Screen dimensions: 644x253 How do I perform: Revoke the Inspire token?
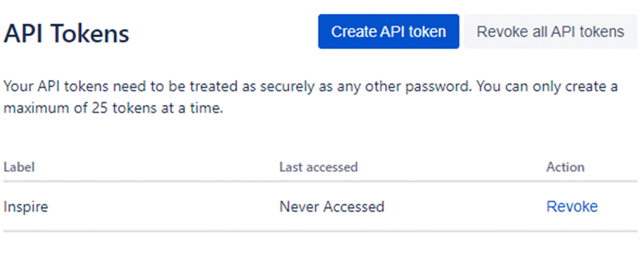tap(572, 207)
